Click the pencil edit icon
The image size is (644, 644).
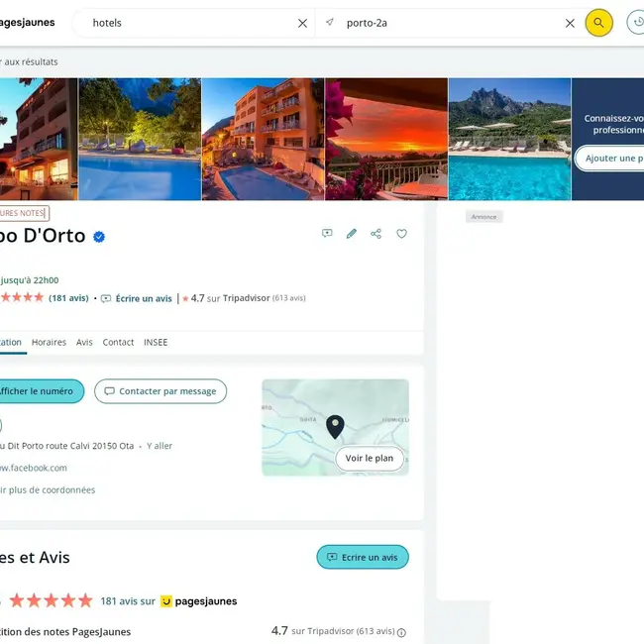[352, 234]
